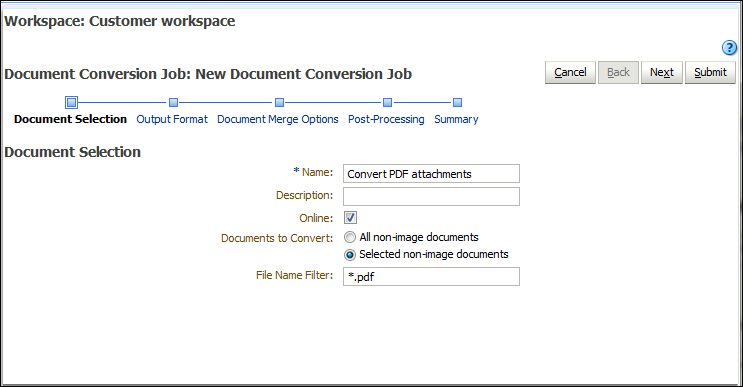Go to the Post-Processing step label
Image resolution: width=743 pixels, height=387 pixels.
pyautogui.click(x=386, y=119)
